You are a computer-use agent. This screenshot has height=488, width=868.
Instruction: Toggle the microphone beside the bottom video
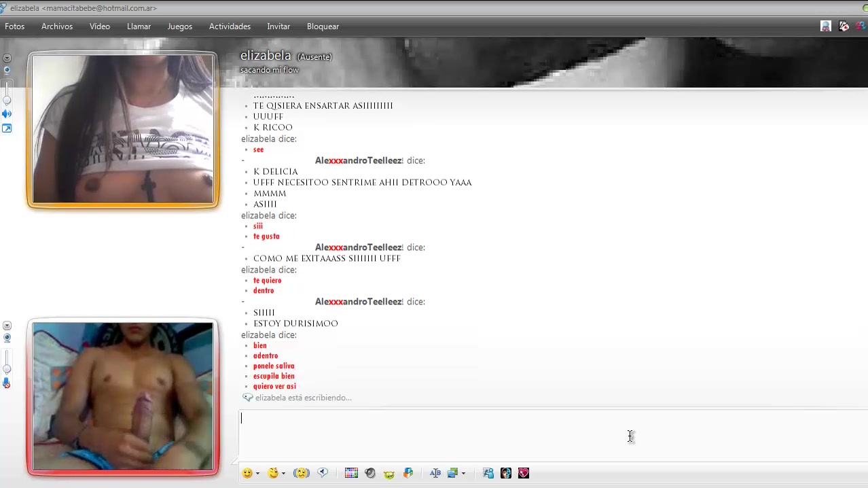(7, 383)
